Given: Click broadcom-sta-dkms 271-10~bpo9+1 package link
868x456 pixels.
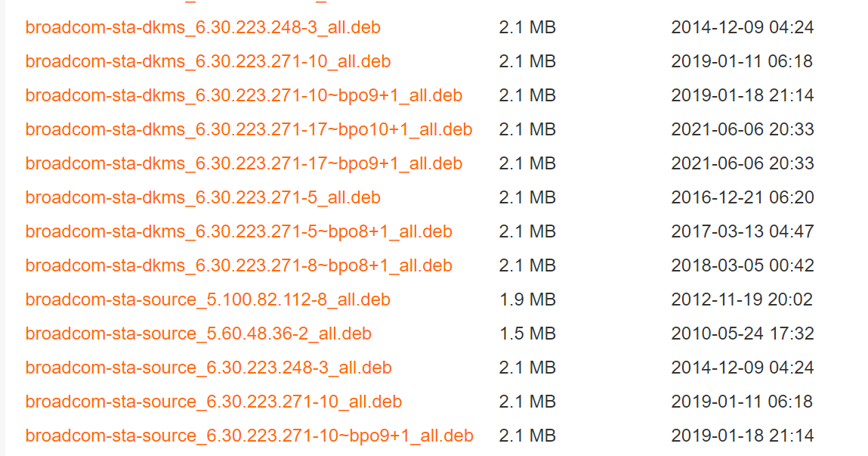Looking at the screenshot, I should (x=243, y=96).
